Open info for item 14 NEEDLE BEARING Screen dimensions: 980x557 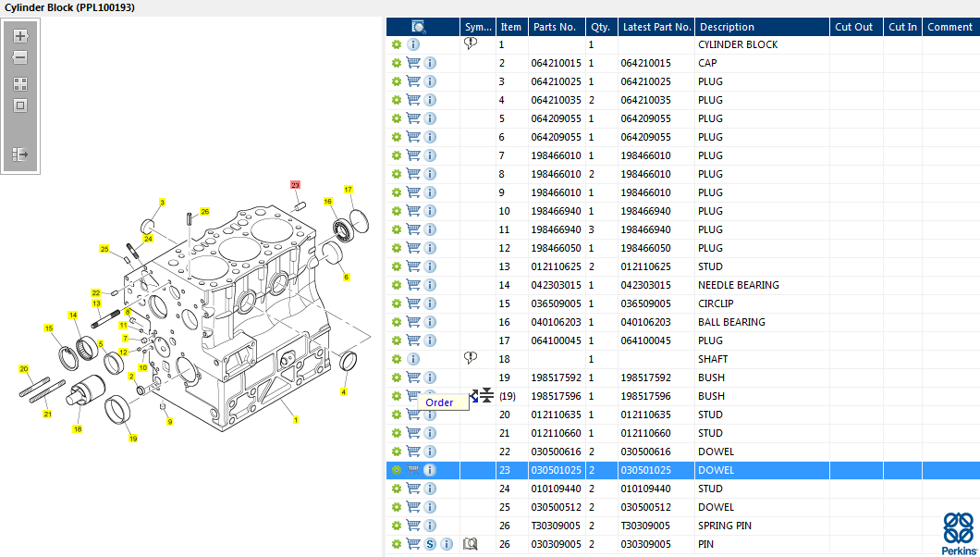click(x=430, y=285)
